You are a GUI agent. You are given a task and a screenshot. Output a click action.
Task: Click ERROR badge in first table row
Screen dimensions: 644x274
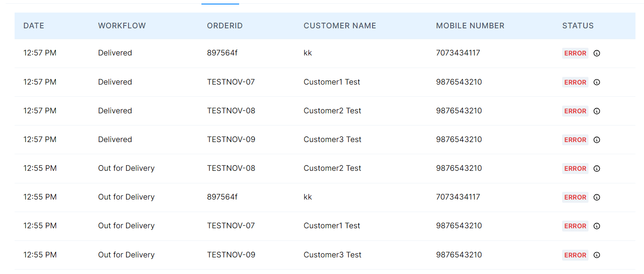pos(575,53)
